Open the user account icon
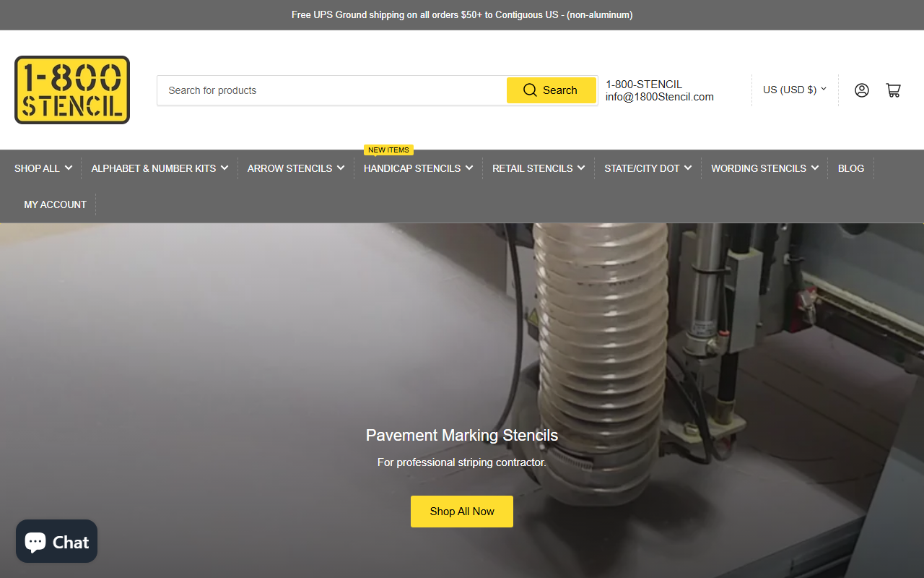 point(861,90)
